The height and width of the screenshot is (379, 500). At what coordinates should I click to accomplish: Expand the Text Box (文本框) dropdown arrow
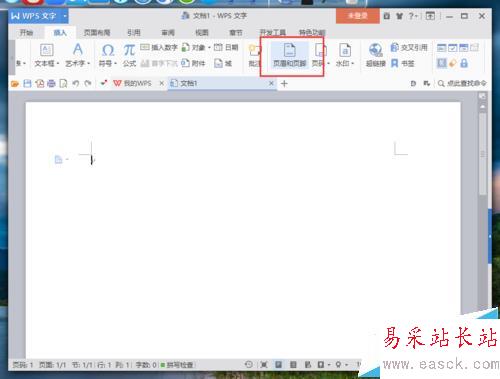click(x=58, y=63)
